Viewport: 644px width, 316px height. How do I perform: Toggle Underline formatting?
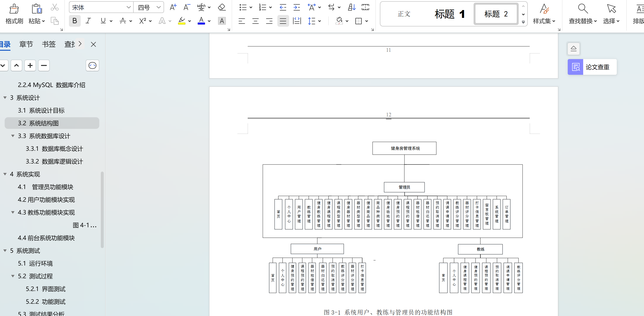(103, 21)
